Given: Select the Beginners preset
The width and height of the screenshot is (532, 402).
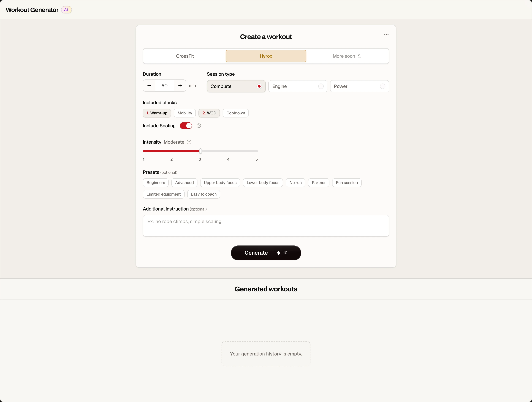Looking at the screenshot, I should click(156, 183).
